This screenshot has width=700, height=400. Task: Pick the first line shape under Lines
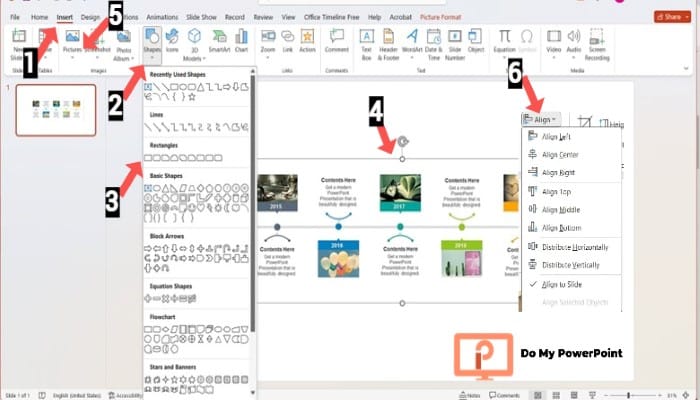point(148,127)
